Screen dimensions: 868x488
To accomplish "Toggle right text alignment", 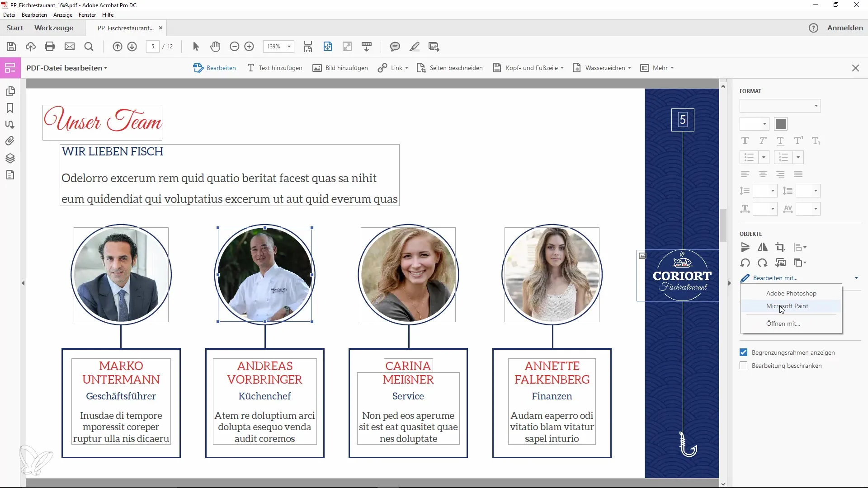I will [x=780, y=174].
